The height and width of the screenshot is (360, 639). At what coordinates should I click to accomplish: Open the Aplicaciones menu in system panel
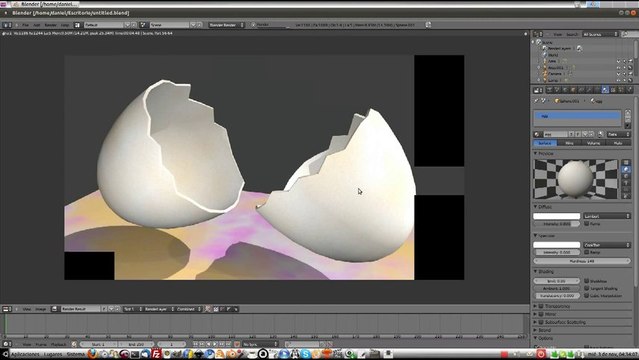pos(25,354)
